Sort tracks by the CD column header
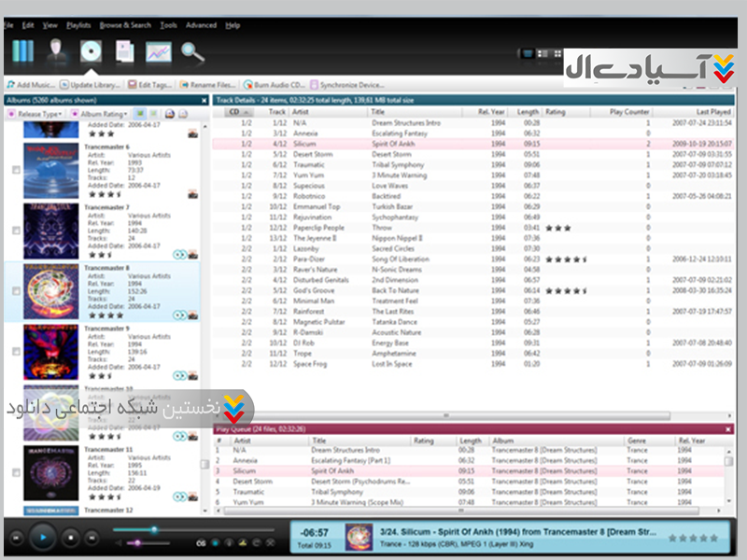747x560 pixels. coord(233,112)
